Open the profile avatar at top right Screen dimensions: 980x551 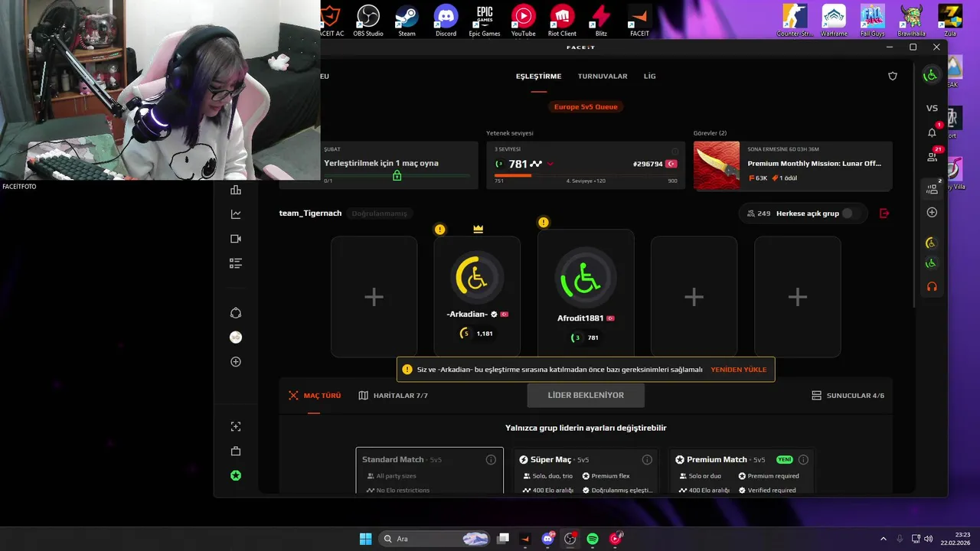pos(931,75)
